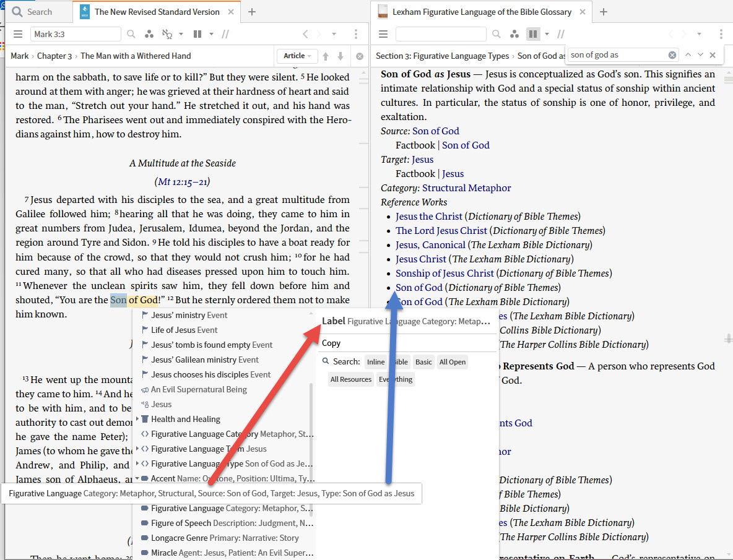The height and width of the screenshot is (560, 733).
Task: Close the NRSV locator bar
Action: click(360, 56)
